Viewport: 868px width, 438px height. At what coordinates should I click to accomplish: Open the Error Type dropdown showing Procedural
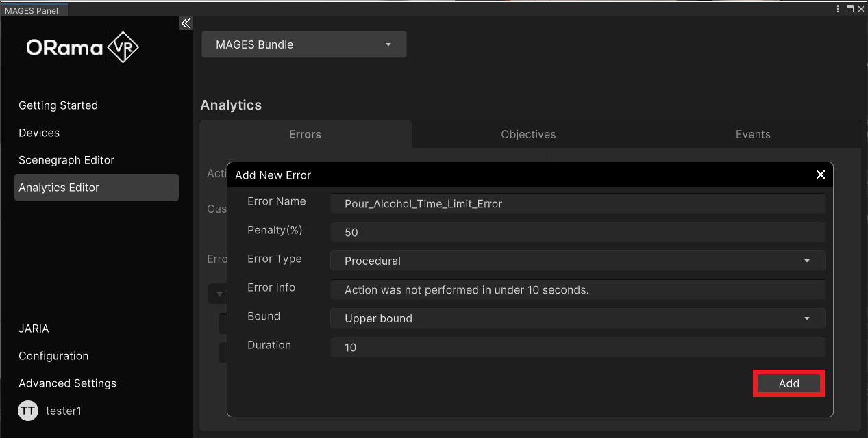point(577,261)
